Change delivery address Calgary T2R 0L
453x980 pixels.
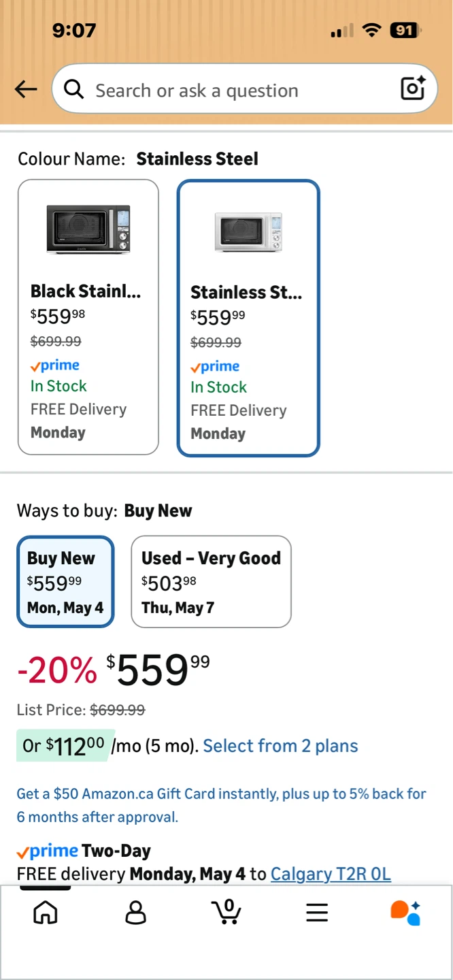point(331,874)
